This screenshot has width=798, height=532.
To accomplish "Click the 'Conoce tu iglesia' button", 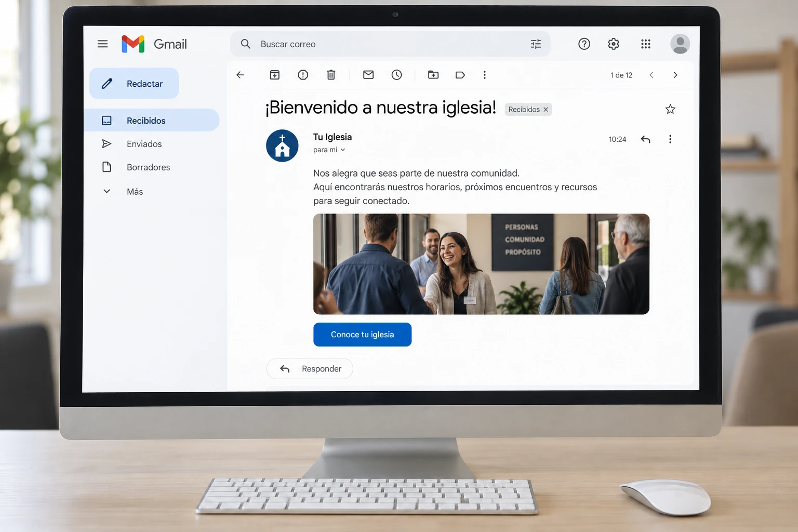I will coord(362,335).
